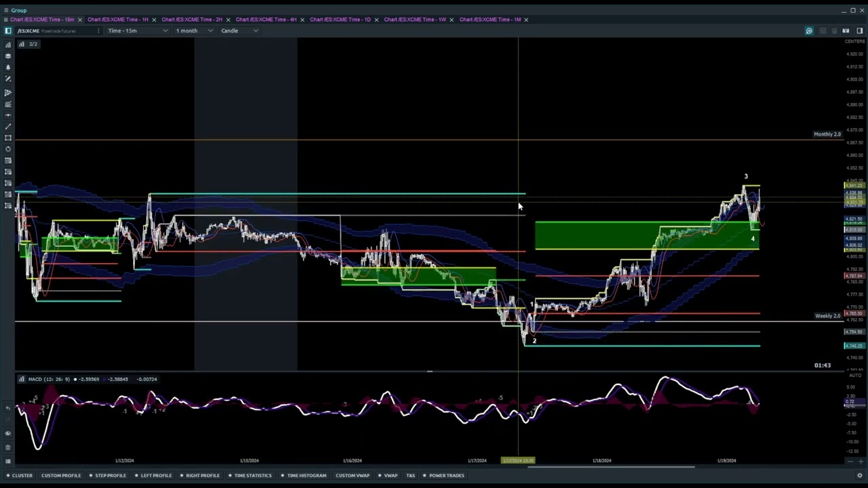
Task: Open the list icon at bottom-left
Action: (x=8, y=462)
